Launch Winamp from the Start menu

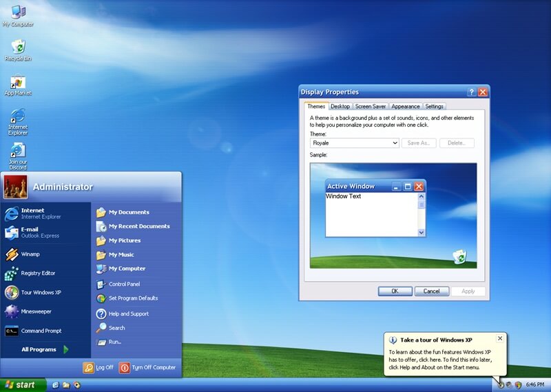tap(45, 254)
